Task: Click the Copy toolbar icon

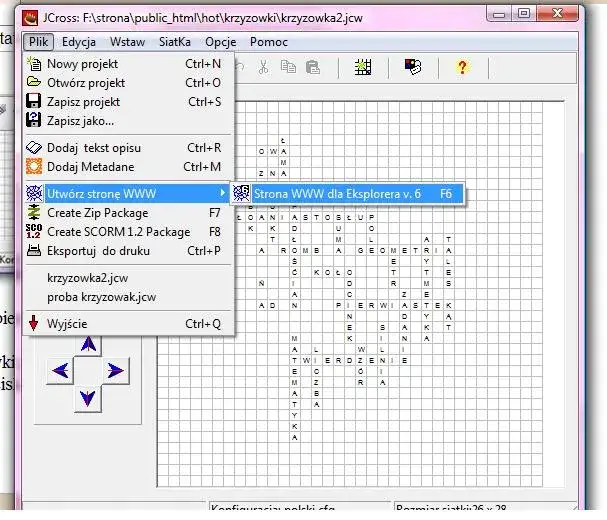Action: click(288, 67)
